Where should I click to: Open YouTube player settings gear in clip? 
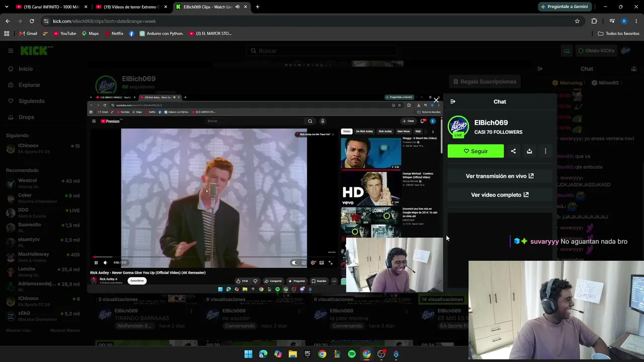pyautogui.click(x=313, y=262)
